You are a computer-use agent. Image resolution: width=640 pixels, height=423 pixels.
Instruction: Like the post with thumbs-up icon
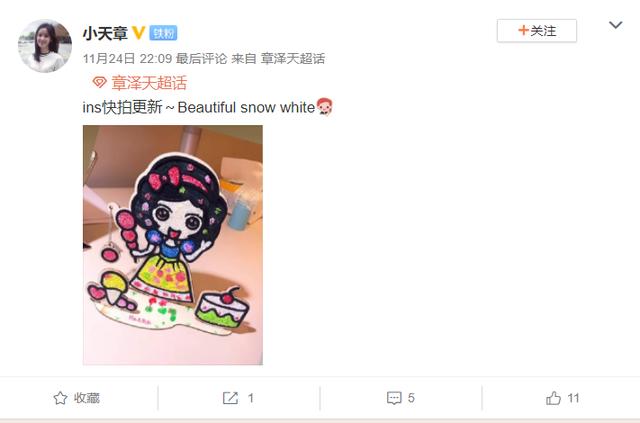pyautogui.click(x=553, y=398)
